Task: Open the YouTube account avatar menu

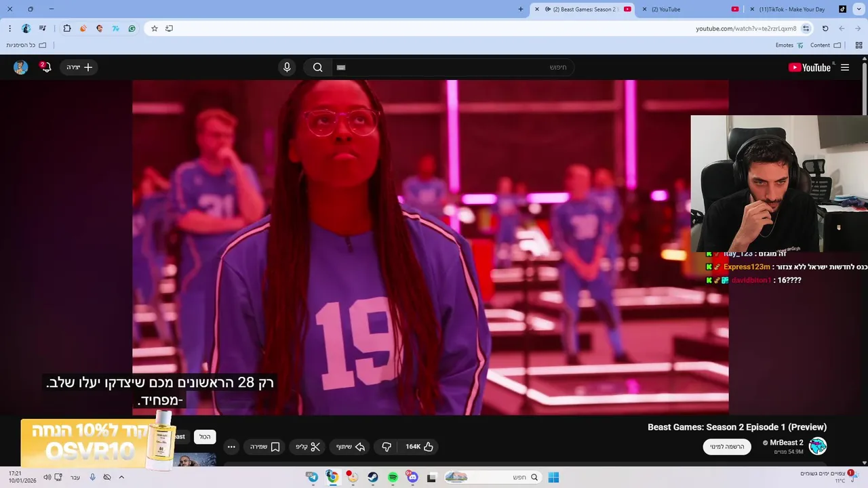Action: pos(20,67)
